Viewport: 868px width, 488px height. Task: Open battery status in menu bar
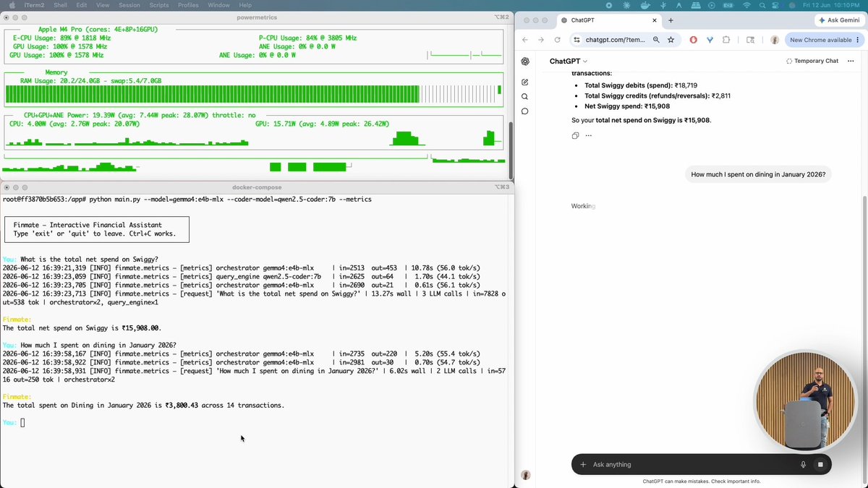point(728,5)
